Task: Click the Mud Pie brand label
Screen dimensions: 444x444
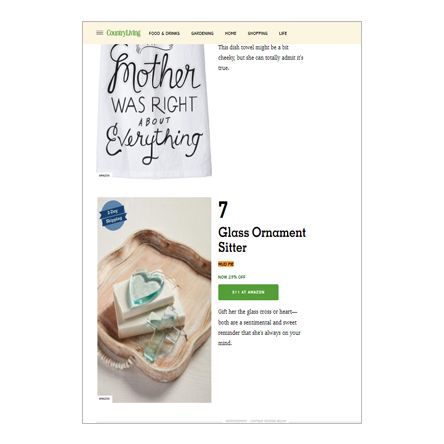Action: click(x=226, y=264)
